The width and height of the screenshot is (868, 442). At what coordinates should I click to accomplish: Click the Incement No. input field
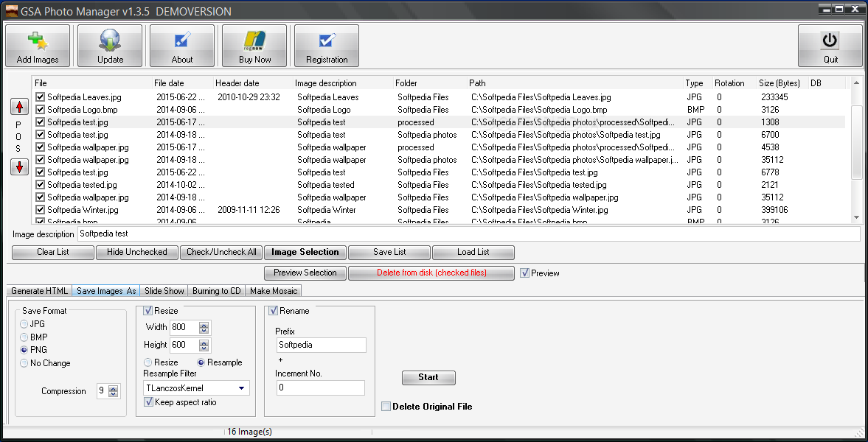click(320, 387)
